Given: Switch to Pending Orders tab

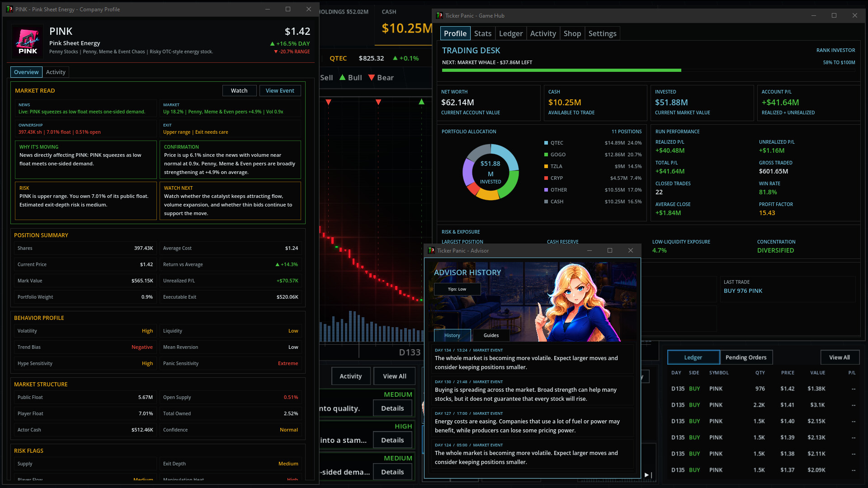Looking at the screenshot, I should (x=746, y=357).
